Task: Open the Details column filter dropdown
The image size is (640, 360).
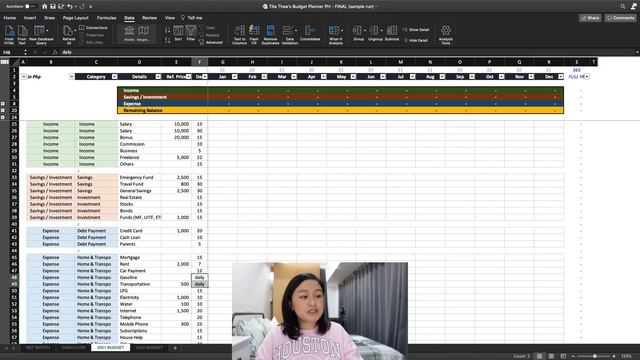Action: coord(158,77)
